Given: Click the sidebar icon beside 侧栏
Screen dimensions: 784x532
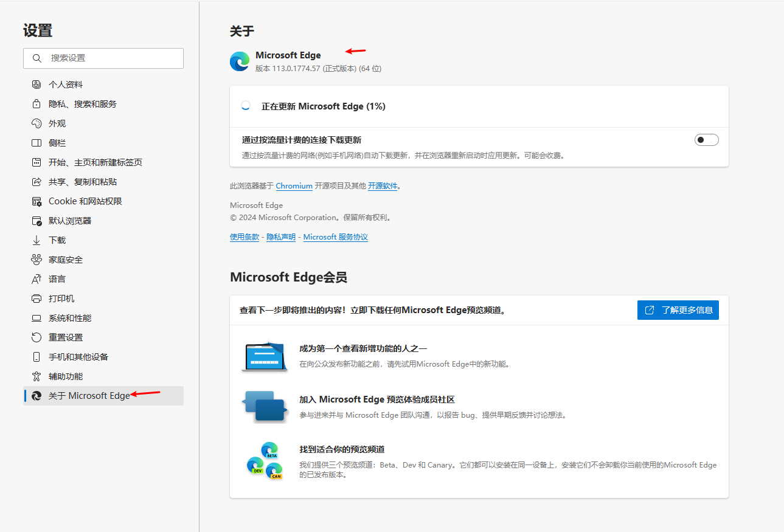Looking at the screenshot, I should coord(36,143).
